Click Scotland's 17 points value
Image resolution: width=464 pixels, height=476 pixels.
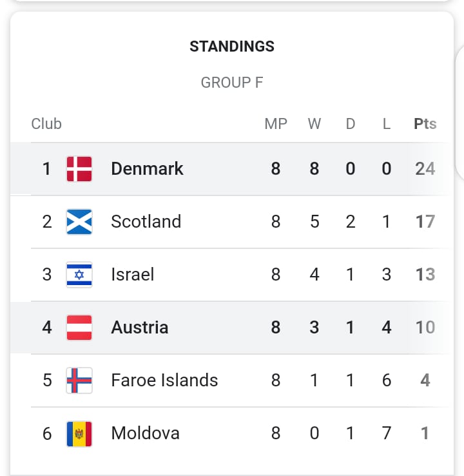coord(425,222)
